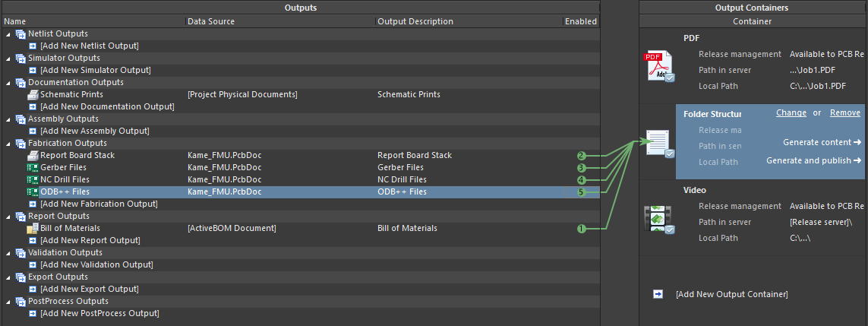Toggle enabled marker for ODB++ Files
This screenshot has height=326, width=868.
pyautogui.click(x=581, y=192)
